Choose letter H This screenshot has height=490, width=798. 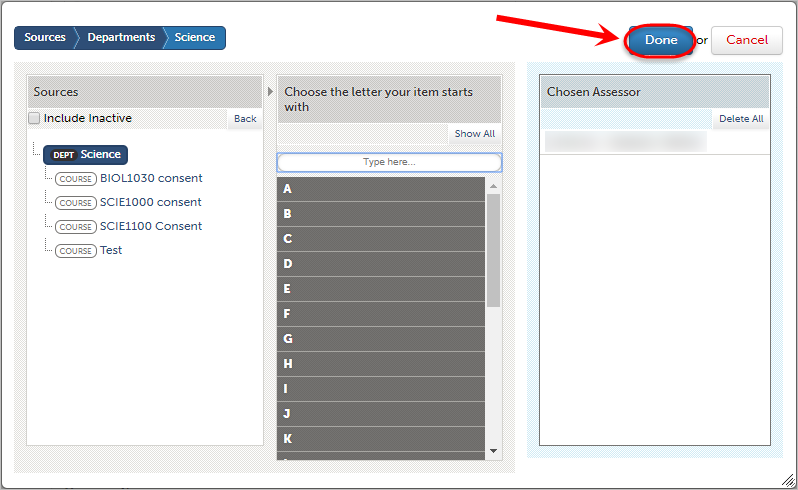[x=381, y=363]
